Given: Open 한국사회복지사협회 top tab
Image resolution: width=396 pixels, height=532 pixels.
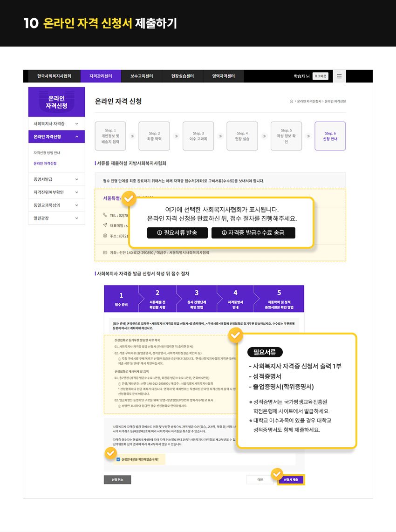Looking at the screenshot, I should 55,76.
